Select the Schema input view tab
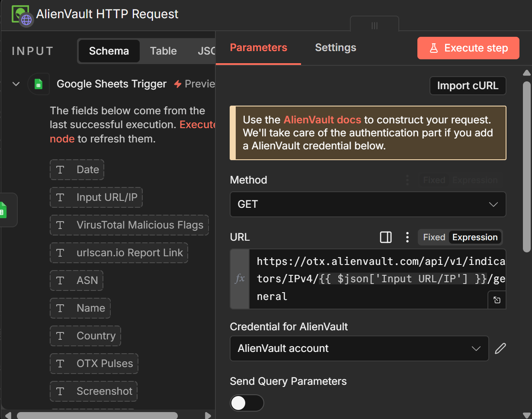 pos(109,51)
